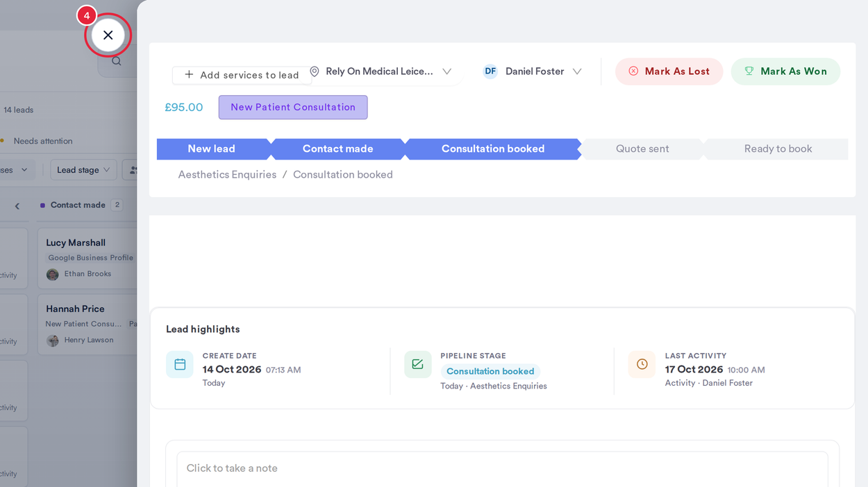Select the Quote sent pipeline stage
This screenshot has height=487, width=868.
tap(642, 149)
